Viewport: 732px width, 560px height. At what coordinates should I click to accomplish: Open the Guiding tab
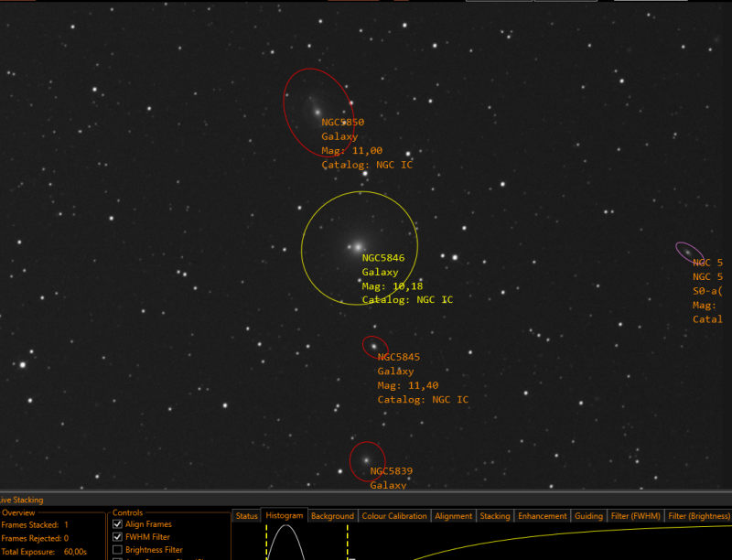point(588,516)
